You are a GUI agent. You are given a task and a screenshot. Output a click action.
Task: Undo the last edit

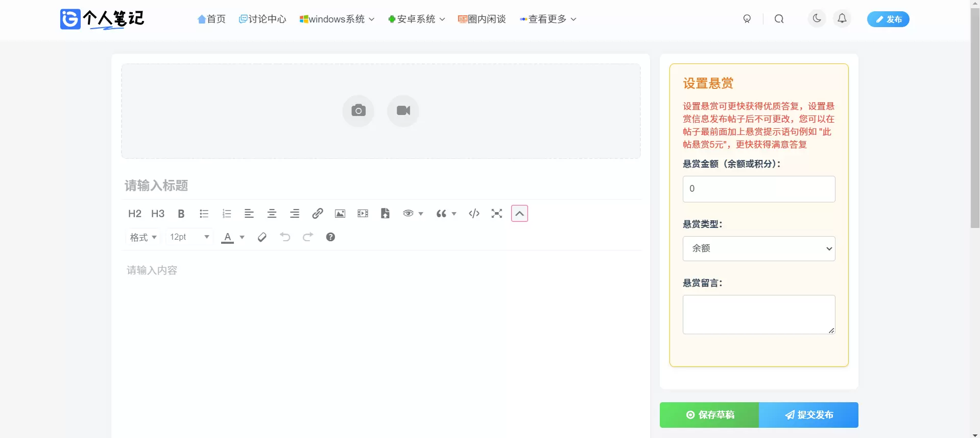[285, 237]
